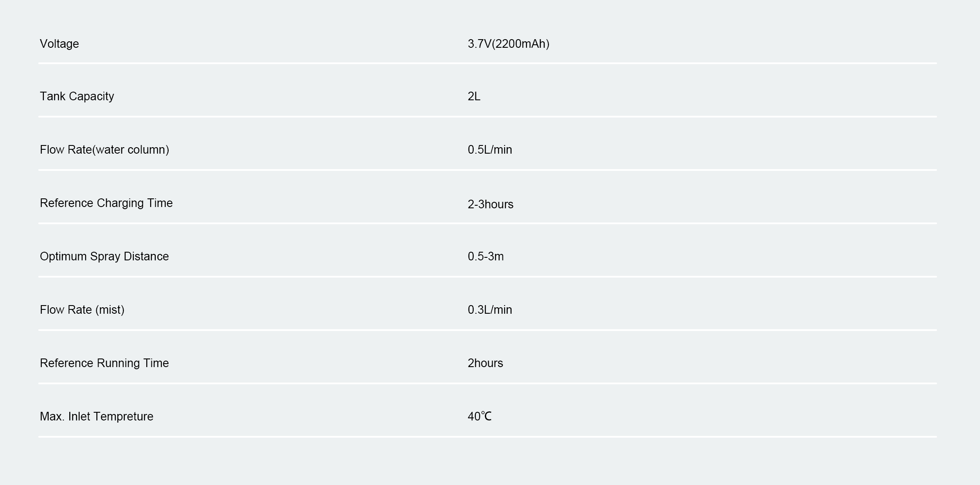Image resolution: width=980 pixels, height=485 pixels.
Task: Click Optimum Spray Distance label
Action: [104, 256]
